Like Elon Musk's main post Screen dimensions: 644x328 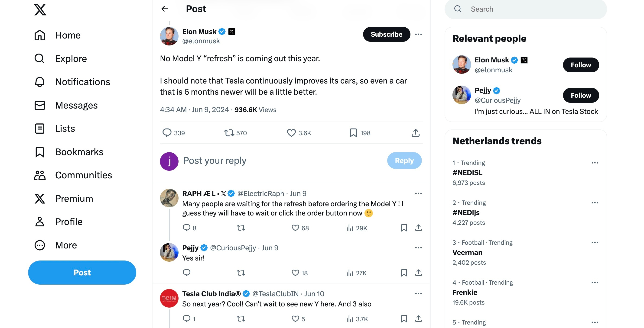pyautogui.click(x=291, y=133)
